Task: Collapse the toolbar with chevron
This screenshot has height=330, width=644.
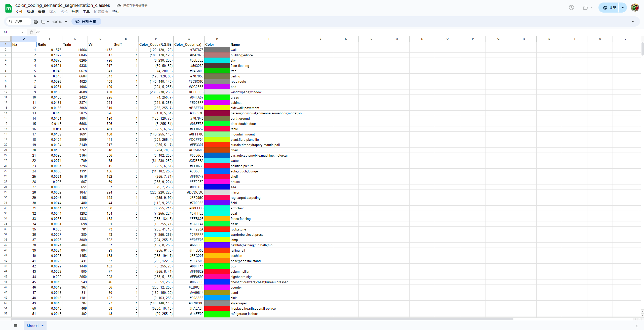Action: point(633,22)
